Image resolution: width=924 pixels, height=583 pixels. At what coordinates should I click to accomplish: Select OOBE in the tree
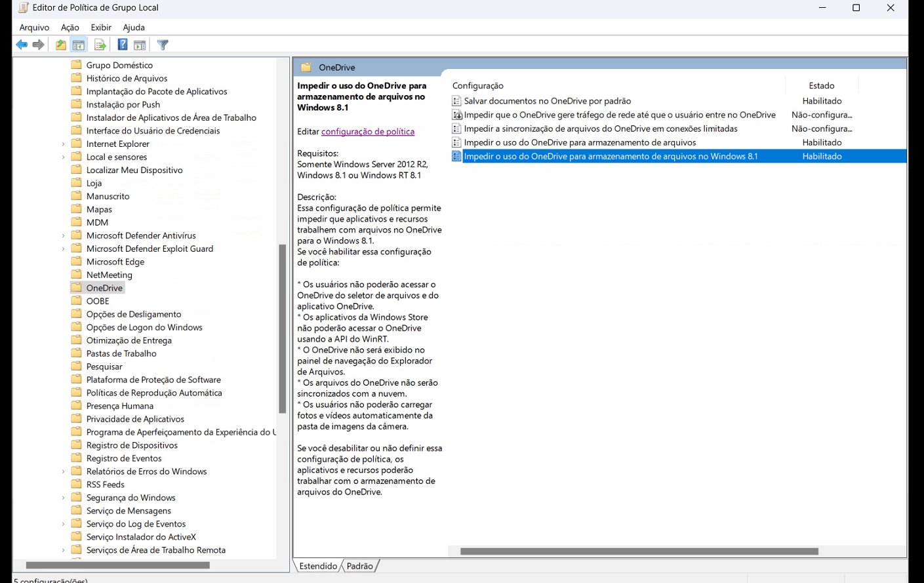(98, 301)
